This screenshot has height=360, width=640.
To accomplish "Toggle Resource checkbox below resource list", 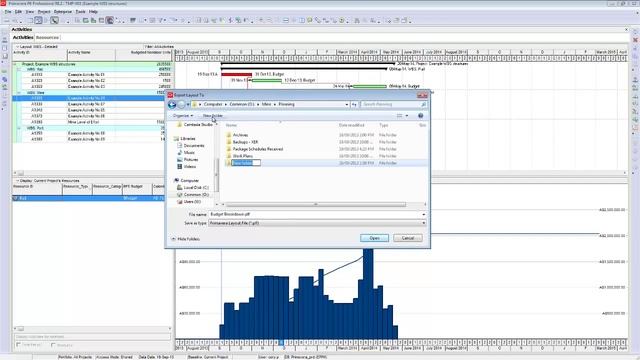I will point(53,345).
